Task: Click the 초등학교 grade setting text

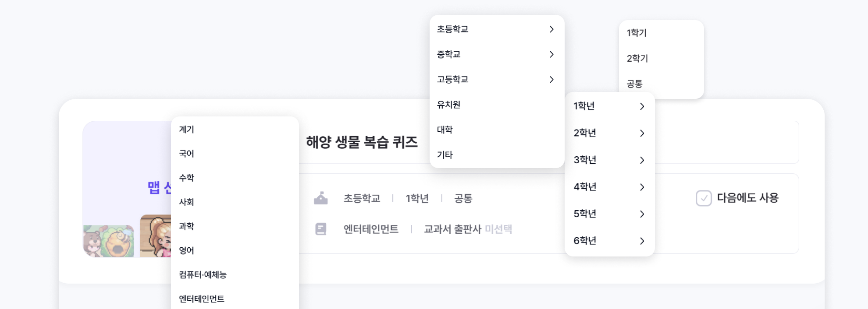Action: pyautogui.click(x=362, y=198)
